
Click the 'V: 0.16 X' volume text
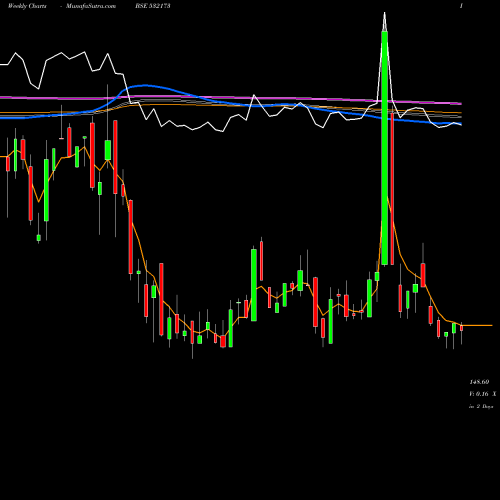coord(483,394)
